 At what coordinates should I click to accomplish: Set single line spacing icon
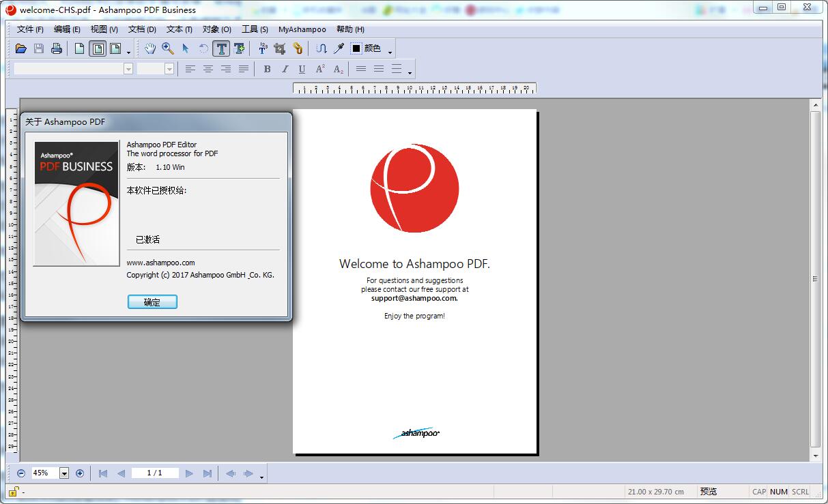pyautogui.click(x=361, y=69)
